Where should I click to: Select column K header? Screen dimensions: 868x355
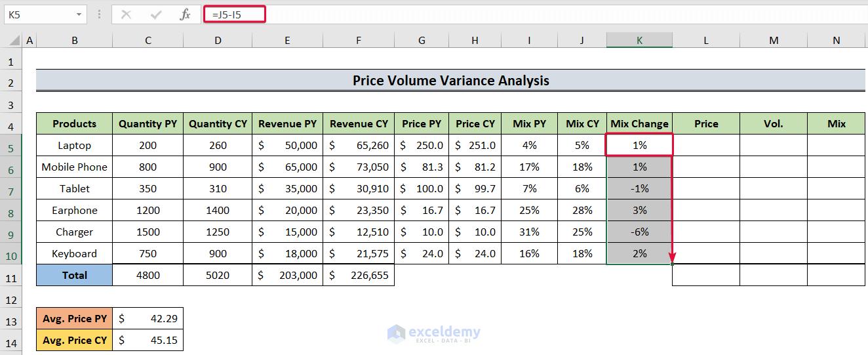click(x=639, y=41)
